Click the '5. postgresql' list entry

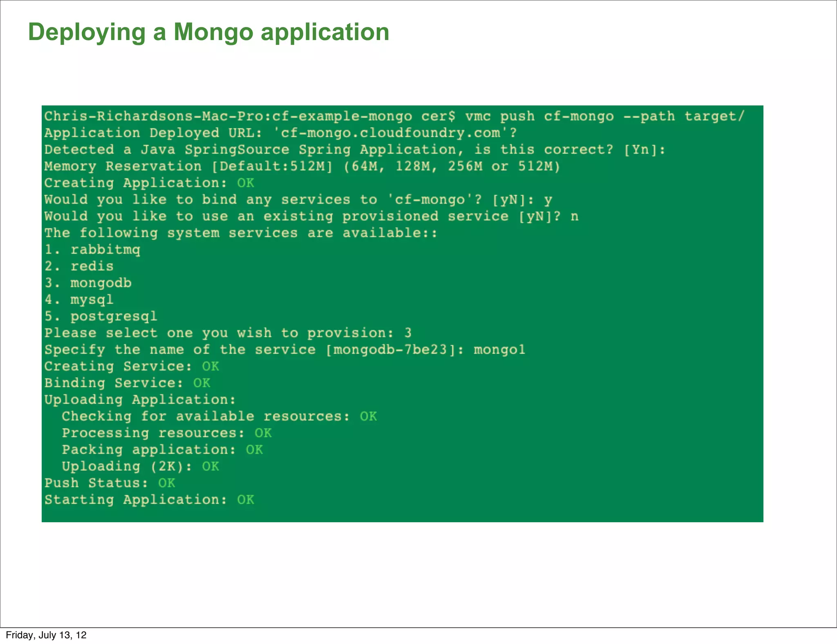pos(101,317)
